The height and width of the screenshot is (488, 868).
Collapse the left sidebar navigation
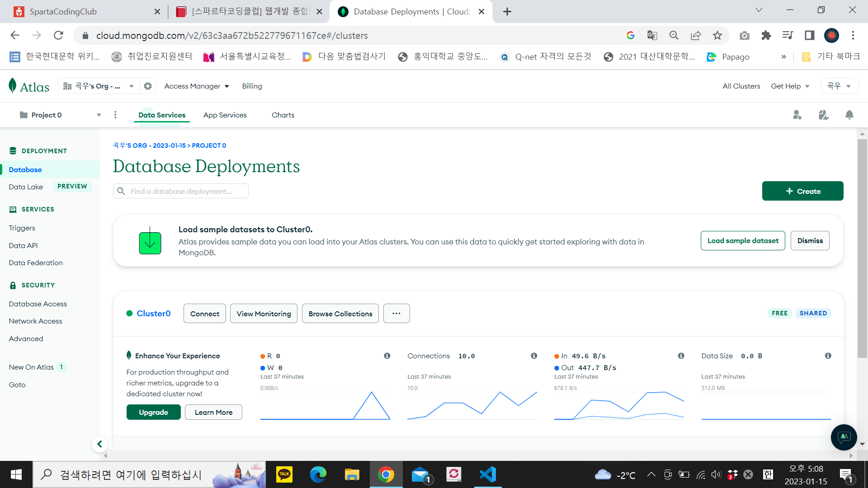(x=100, y=444)
